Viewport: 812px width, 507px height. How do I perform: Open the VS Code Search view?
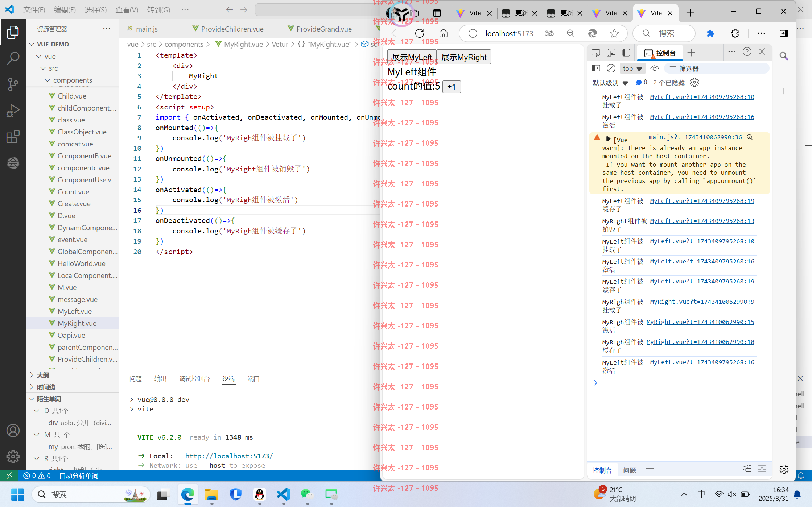pyautogui.click(x=13, y=58)
